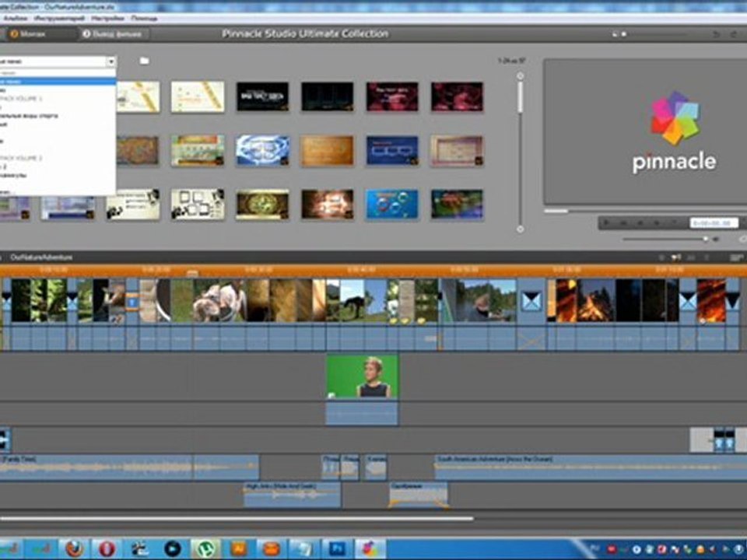Select the blue swirling water template thumbnail
Screen dimensions: 747x560
point(262,150)
